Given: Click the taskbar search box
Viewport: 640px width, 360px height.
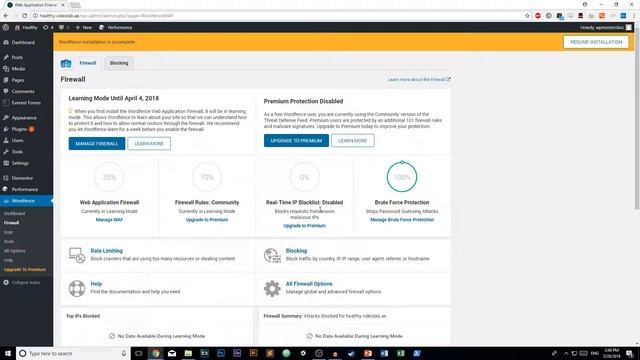Looking at the screenshot, I should pyautogui.click(x=73, y=353).
